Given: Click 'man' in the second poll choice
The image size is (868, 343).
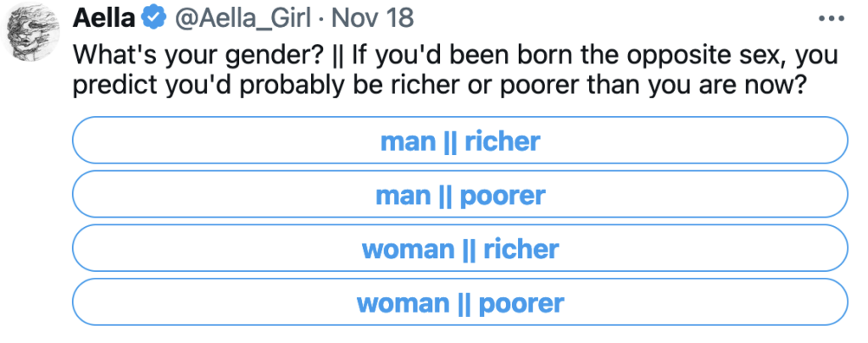Looking at the screenshot, I should tap(403, 196).
